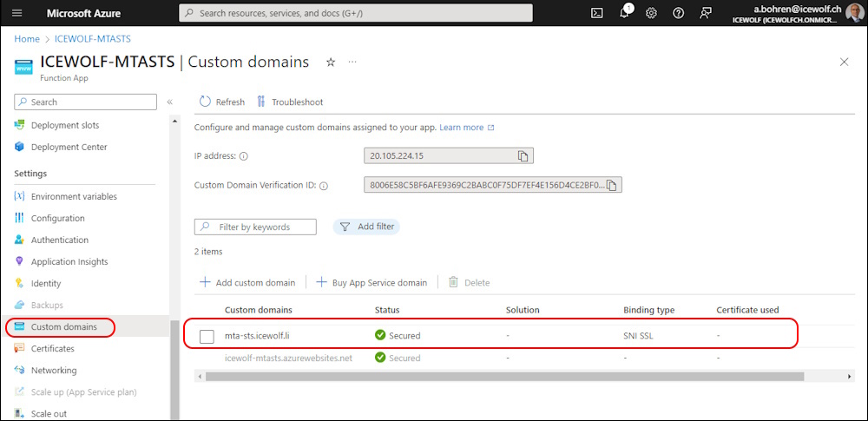Focus the sidebar Search field
Screen dimensions: 868x421
pos(85,102)
